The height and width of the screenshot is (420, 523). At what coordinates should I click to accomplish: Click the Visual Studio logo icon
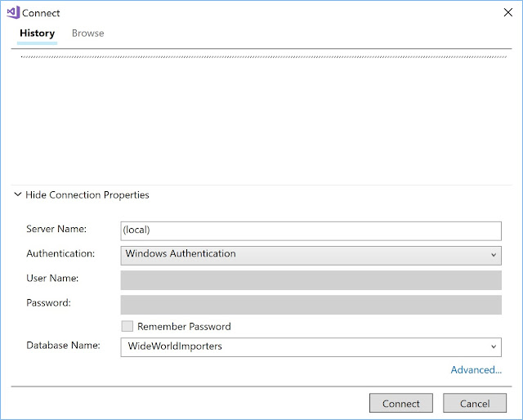[13, 13]
